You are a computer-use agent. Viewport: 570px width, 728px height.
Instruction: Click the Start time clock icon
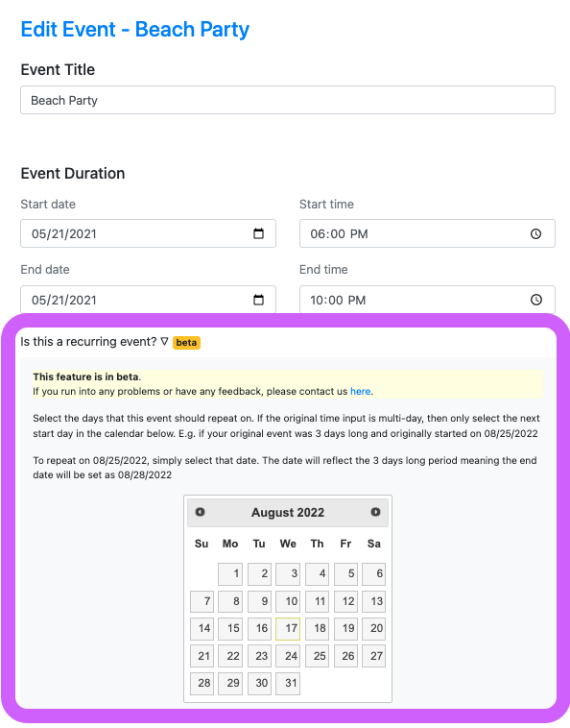click(x=535, y=234)
